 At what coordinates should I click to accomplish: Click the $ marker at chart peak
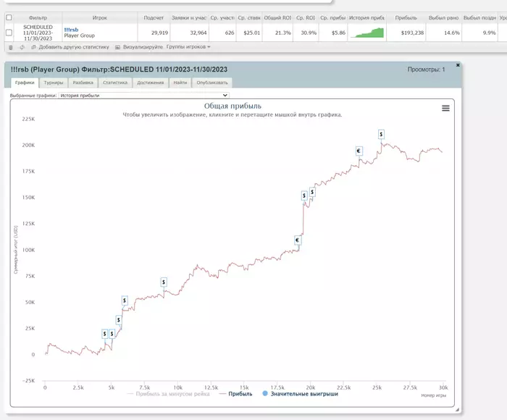(381, 134)
